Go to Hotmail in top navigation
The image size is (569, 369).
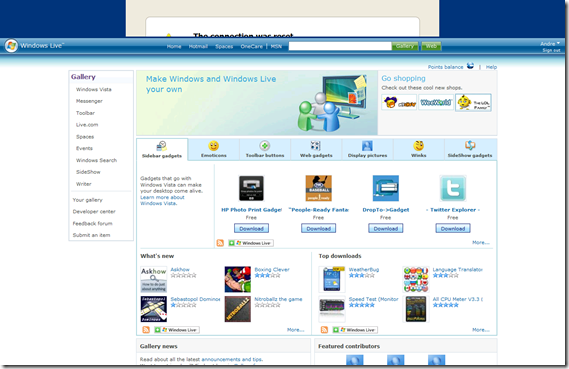(198, 46)
